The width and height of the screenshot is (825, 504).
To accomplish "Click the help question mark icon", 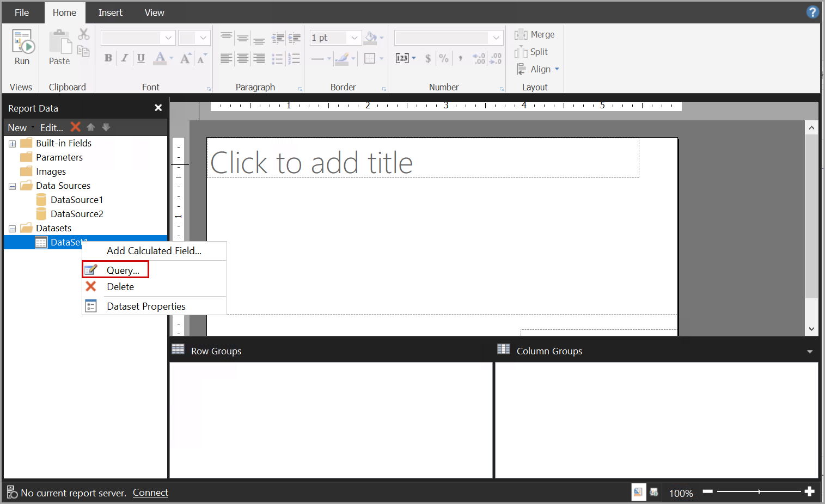I will click(x=812, y=12).
